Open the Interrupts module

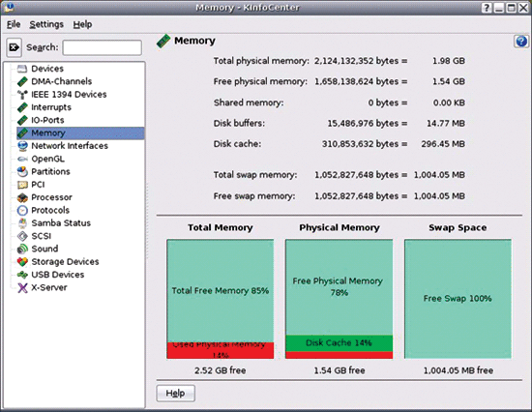coord(51,107)
